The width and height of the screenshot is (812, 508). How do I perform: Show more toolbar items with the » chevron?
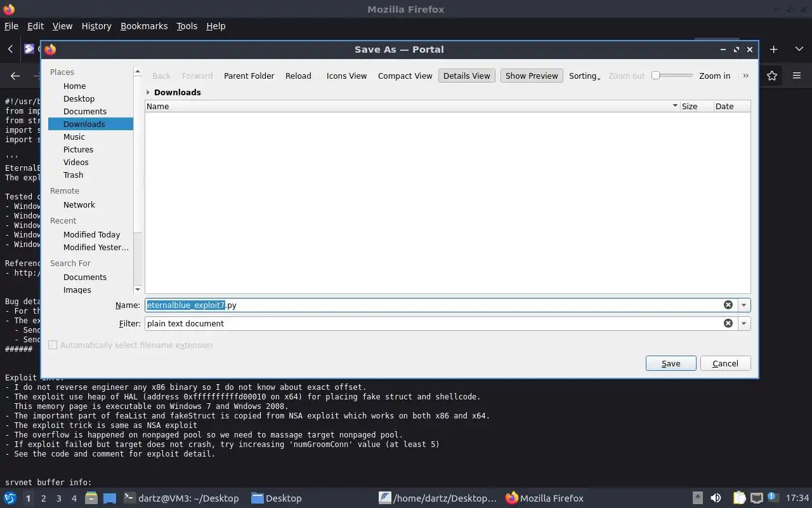click(745, 76)
